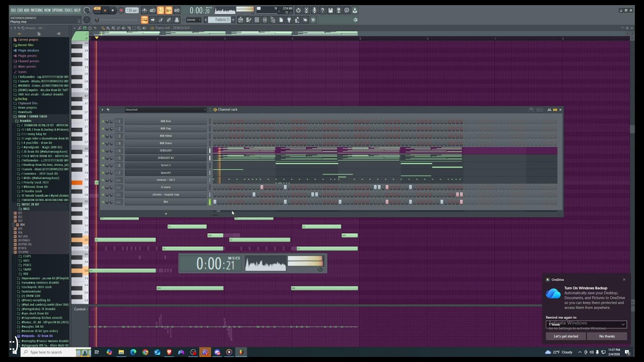Click the Piano roll speaker title icon
The width and height of the screenshot is (644, 362).
pos(152,28)
